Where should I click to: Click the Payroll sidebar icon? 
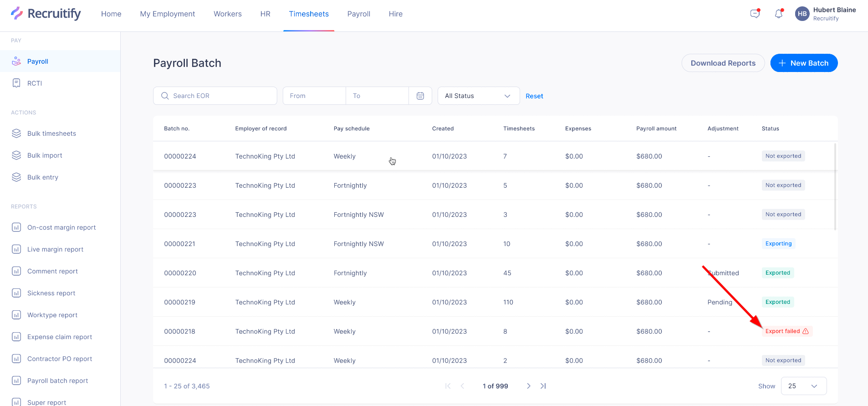point(16,61)
